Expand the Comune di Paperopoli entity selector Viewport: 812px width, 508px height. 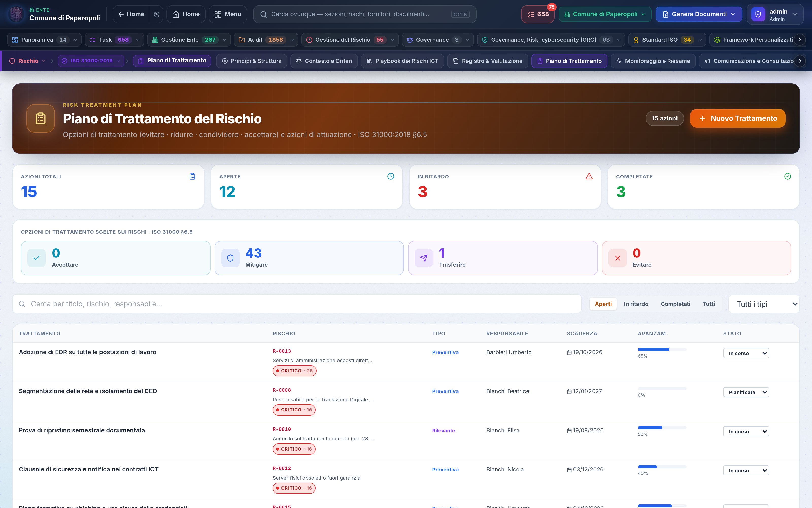coord(605,14)
